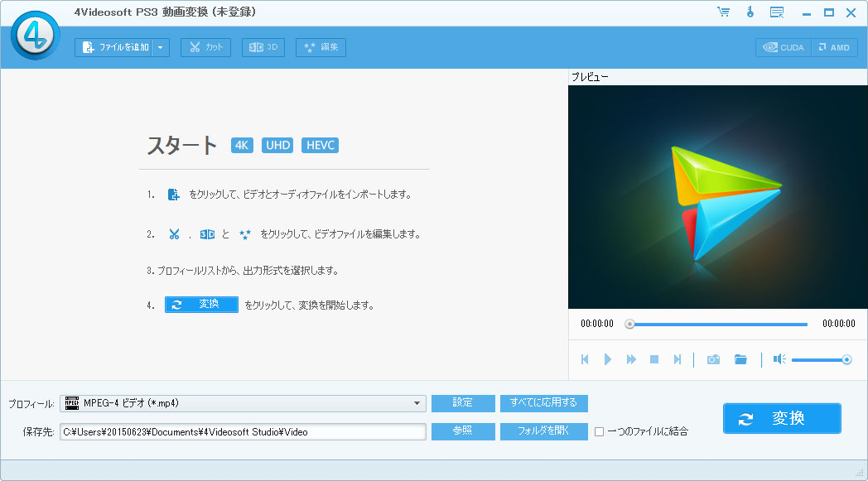Click the stars effect icon in step 2
868x481 pixels.
pos(244,234)
